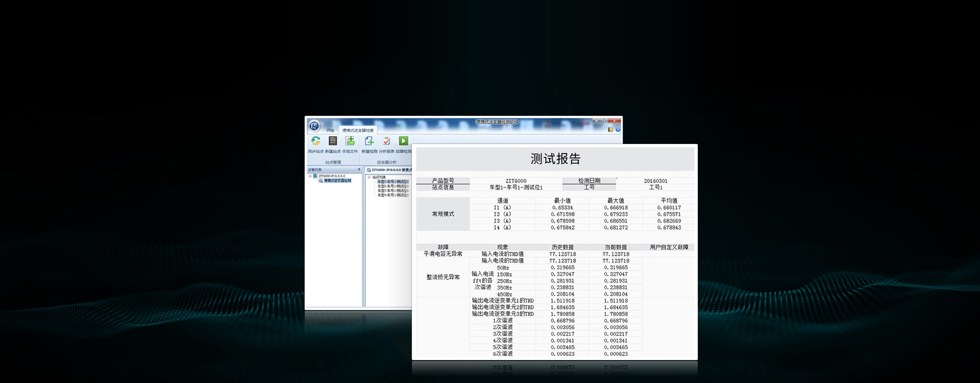This screenshot has width=980, height=383.
Task: Select station 车型1-车号1-测试位1 in the list
Action: coord(393,182)
